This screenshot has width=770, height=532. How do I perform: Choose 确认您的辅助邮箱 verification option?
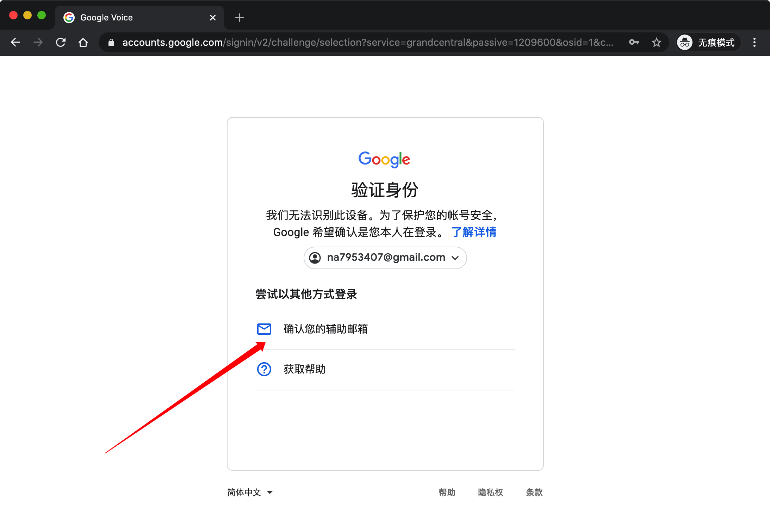click(x=325, y=329)
